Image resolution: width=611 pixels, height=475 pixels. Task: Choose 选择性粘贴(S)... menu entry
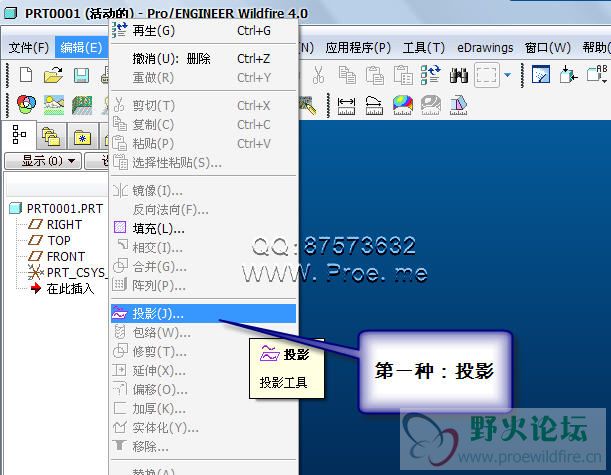pos(203,162)
